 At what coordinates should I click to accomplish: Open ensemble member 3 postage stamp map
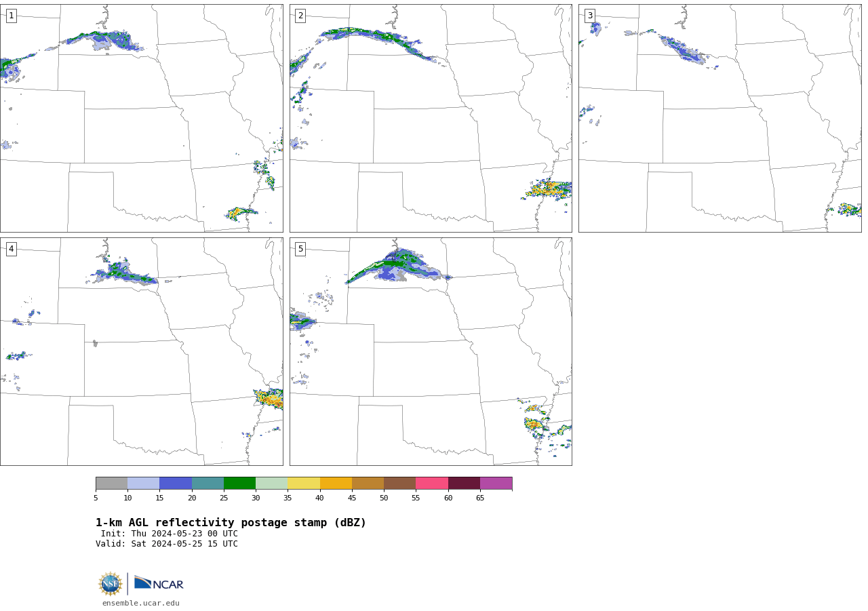(719, 118)
